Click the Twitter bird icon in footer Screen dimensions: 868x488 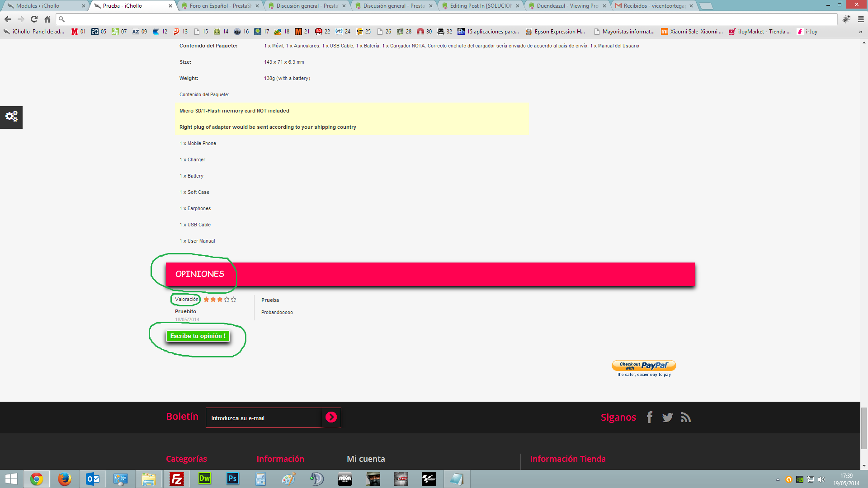point(667,417)
